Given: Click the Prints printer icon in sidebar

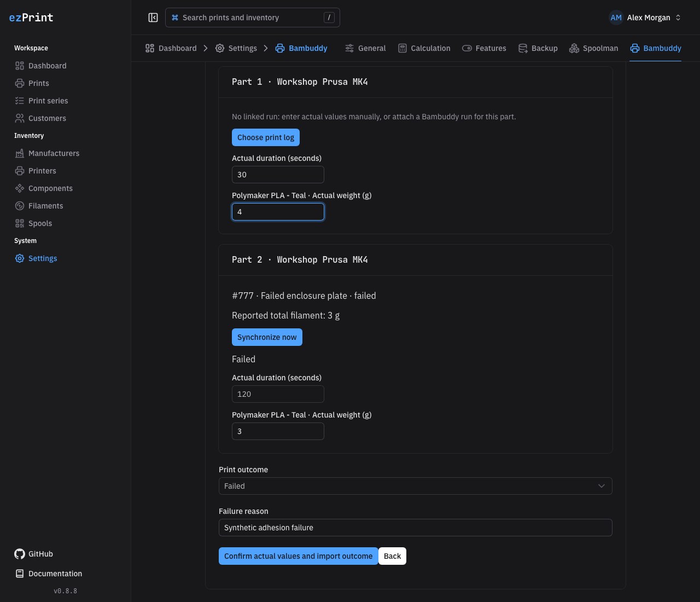Looking at the screenshot, I should coord(20,83).
